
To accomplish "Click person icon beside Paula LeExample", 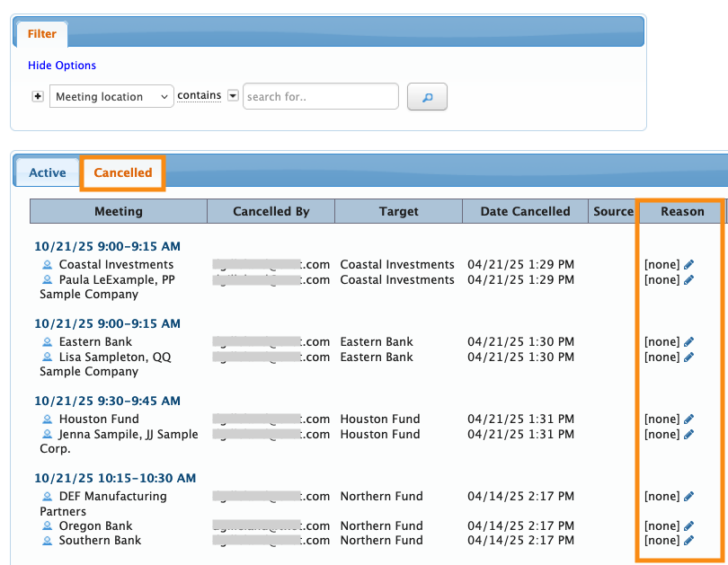I will pyautogui.click(x=48, y=279).
